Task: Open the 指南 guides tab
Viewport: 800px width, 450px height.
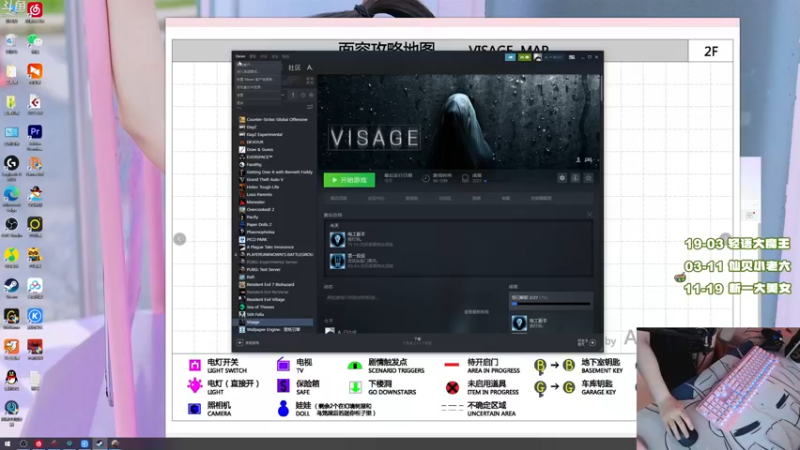Action: coord(476,198)
